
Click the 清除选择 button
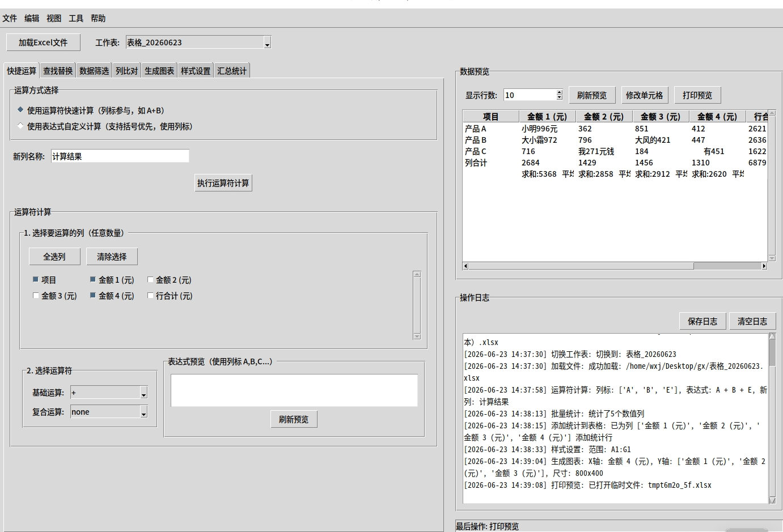112,257
